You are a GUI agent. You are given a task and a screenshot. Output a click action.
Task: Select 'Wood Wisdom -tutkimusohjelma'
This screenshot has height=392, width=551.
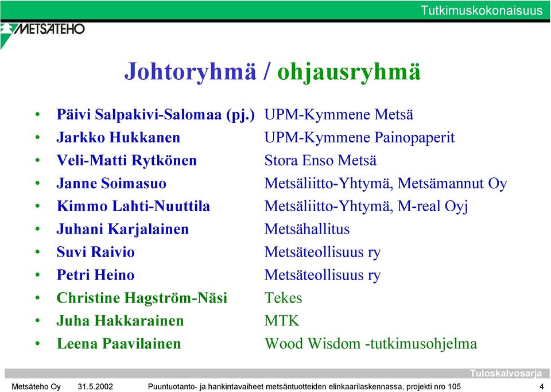point(371,344)
